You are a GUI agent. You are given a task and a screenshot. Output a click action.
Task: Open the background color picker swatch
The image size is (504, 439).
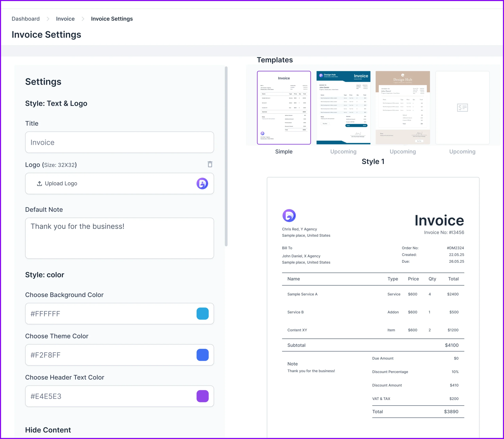(202, 314)
